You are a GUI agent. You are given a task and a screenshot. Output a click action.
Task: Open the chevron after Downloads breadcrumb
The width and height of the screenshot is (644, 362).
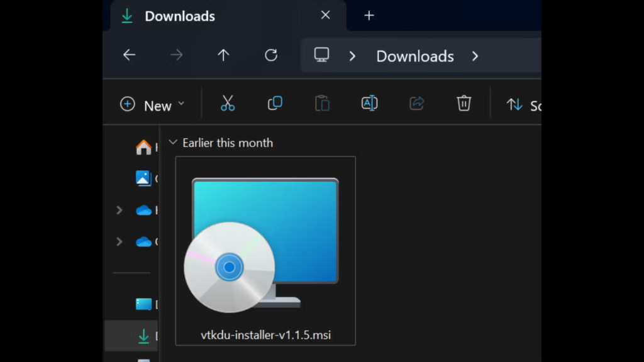475,57
